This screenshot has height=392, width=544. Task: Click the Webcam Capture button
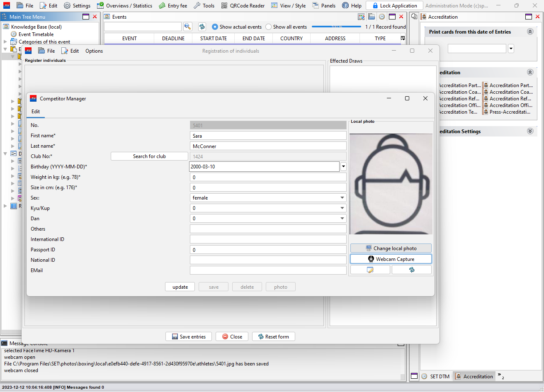pyautogui.click(x=391, y=259)
